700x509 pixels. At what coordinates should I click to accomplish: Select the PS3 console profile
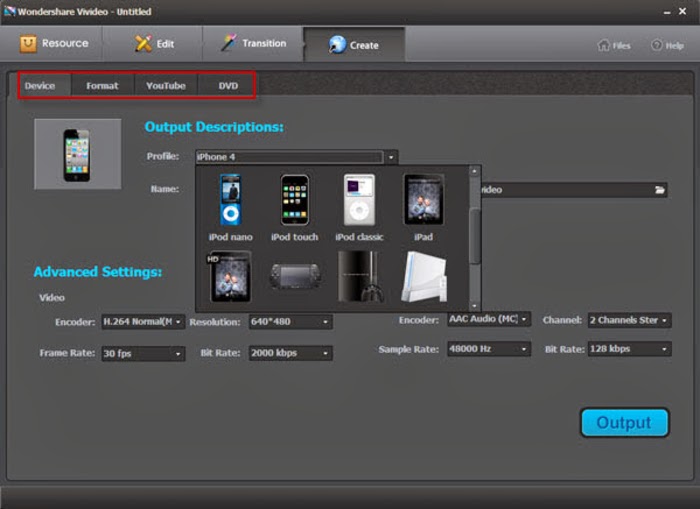click(360, 276)
